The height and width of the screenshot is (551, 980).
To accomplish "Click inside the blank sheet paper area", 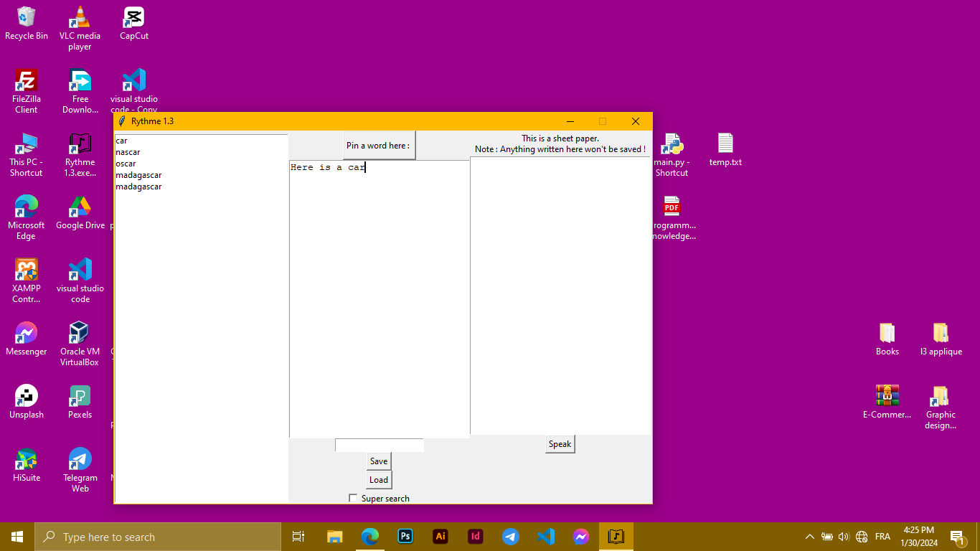I will (560, 296).
